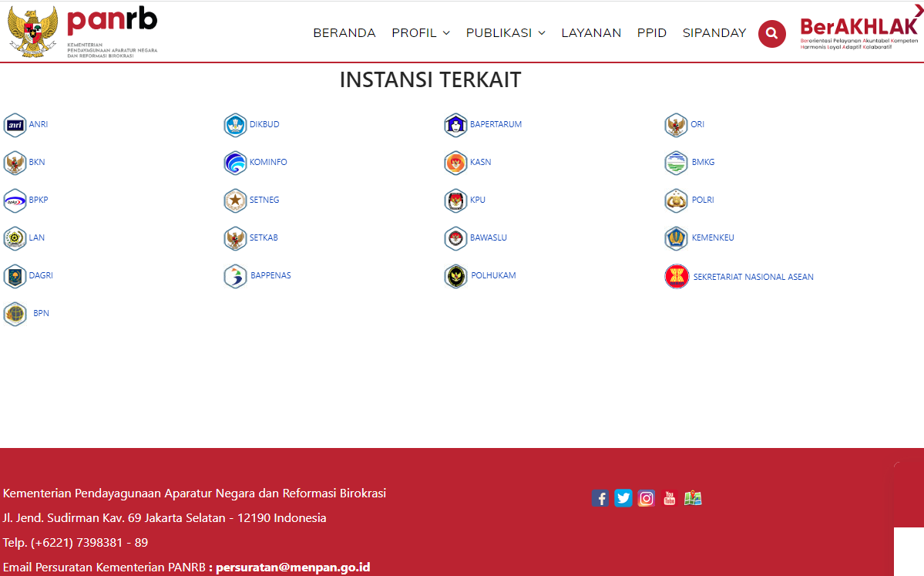Click the ASEAN emblem logo icon
The height and width of the screenshot is (576, 924).
coord(677,277)
